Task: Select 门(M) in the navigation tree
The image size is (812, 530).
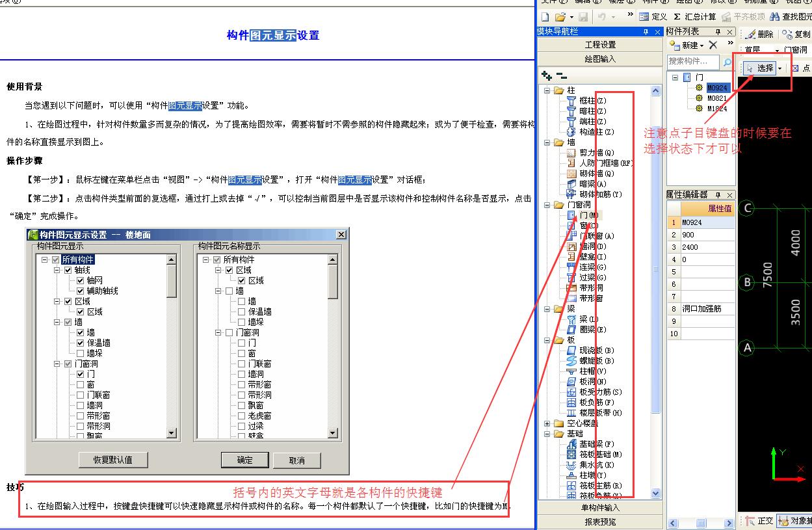Action: [583, 215]
